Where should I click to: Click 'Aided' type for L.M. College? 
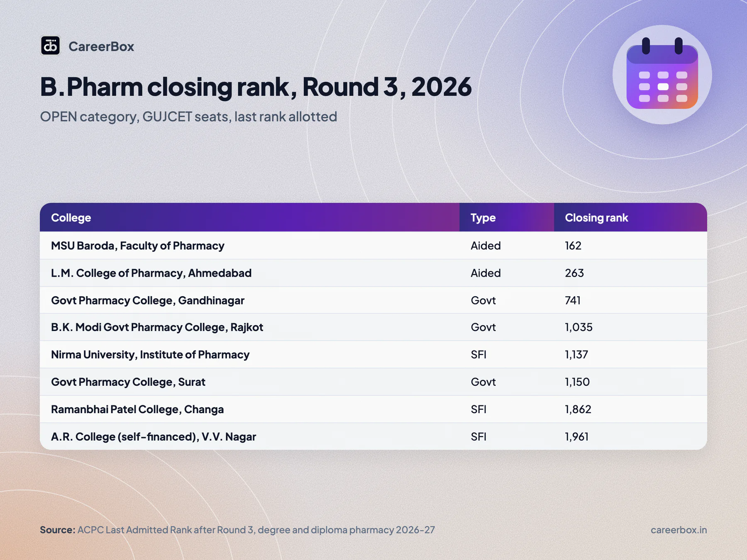[486, 273]
